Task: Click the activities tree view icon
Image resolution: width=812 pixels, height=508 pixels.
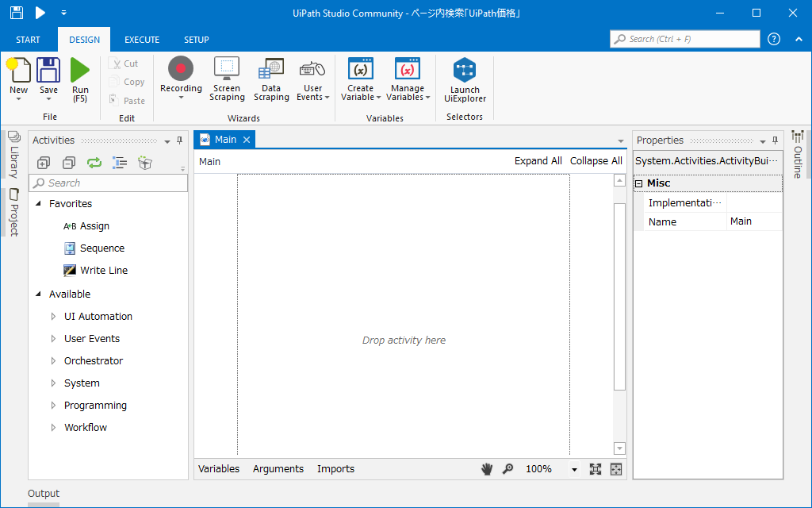Action: coord(120,163)
